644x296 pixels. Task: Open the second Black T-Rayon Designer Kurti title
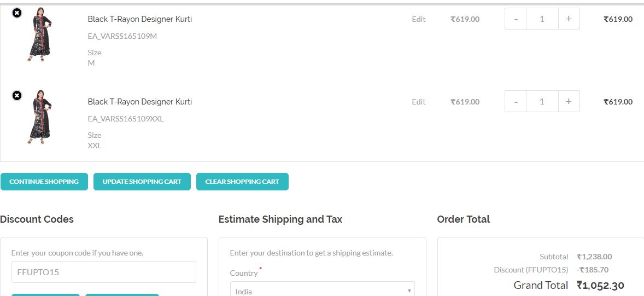click(x=139, y=102)
